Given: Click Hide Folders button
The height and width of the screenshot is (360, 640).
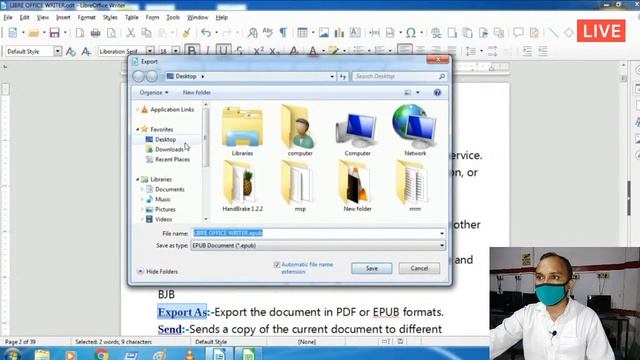Looking at the screenshot, I should [158, 271].
